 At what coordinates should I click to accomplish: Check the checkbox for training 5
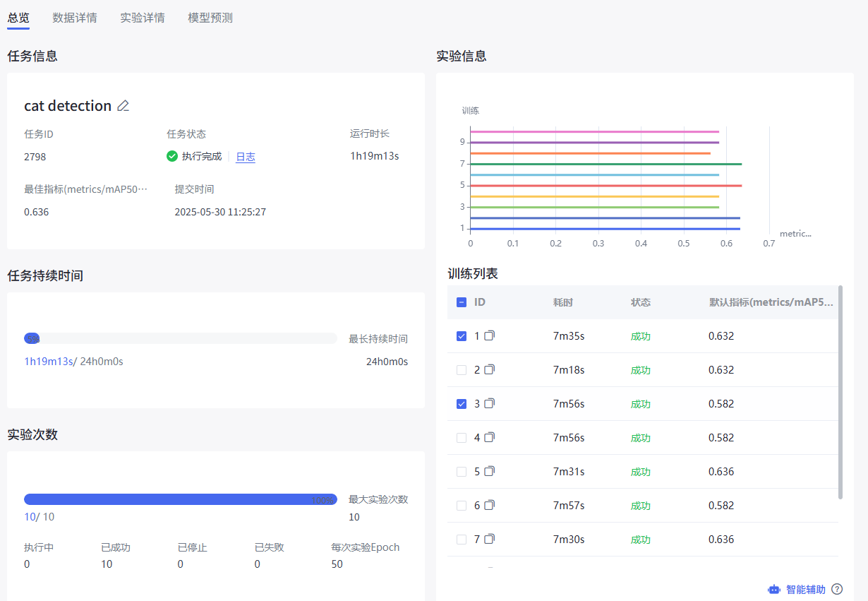[x=462, y=472]
